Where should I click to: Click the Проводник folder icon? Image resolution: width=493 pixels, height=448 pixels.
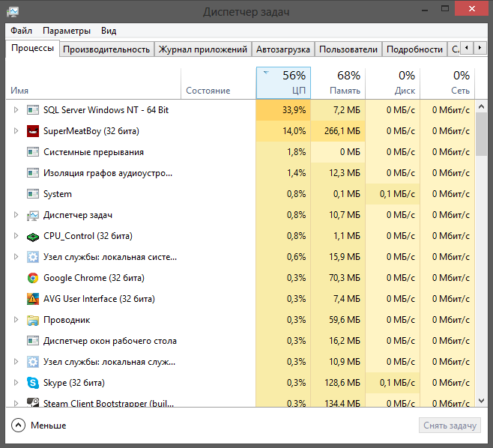(x=33, y=320)
